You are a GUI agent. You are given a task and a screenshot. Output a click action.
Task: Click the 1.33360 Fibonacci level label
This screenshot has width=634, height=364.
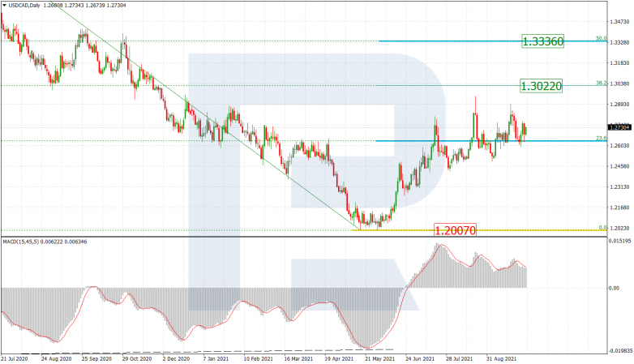pos(542,41)
